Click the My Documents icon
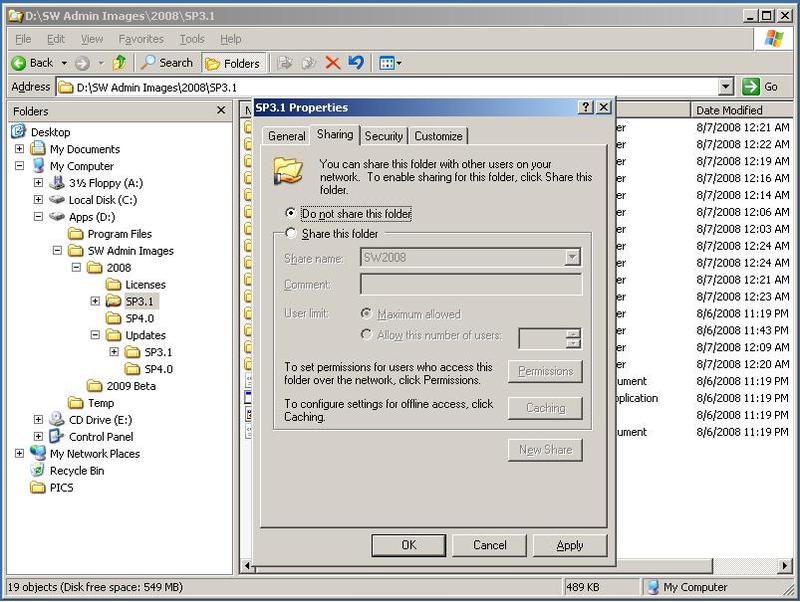Screen dimensions: 800x602 tap(37, 148)
